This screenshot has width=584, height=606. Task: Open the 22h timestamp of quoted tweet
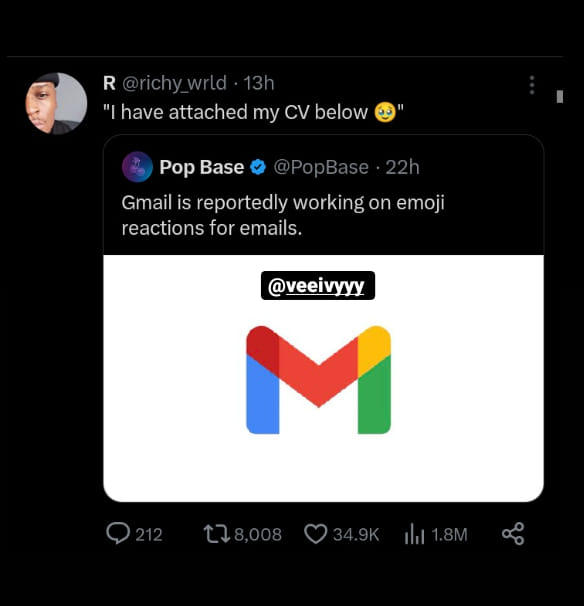402,167
